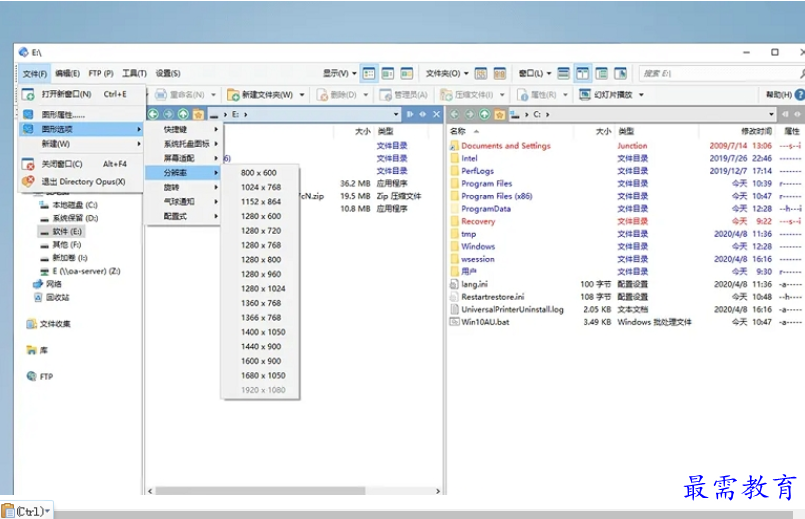Expand the 新建(W) submenu
Image resolution: width=805 pixels, height=519 pixels.
click(x=81, y=144)
